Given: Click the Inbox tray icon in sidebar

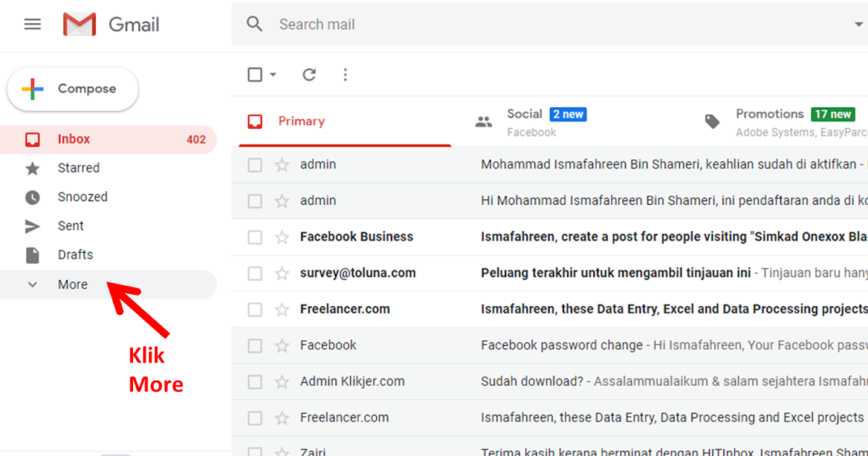Looking at the screenshot, I should tap(33, 139).
